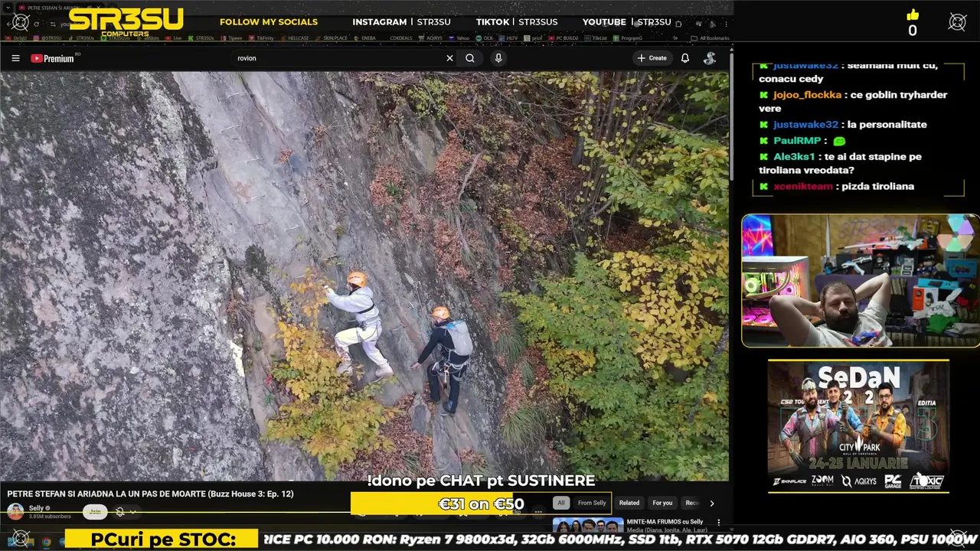980x551 pixels.
Task: Open the price bookmark
Action: tap(534, 38)
